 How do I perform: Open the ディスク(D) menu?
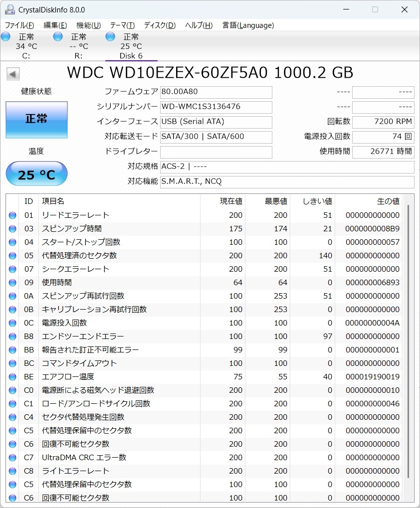coord(160,25)
